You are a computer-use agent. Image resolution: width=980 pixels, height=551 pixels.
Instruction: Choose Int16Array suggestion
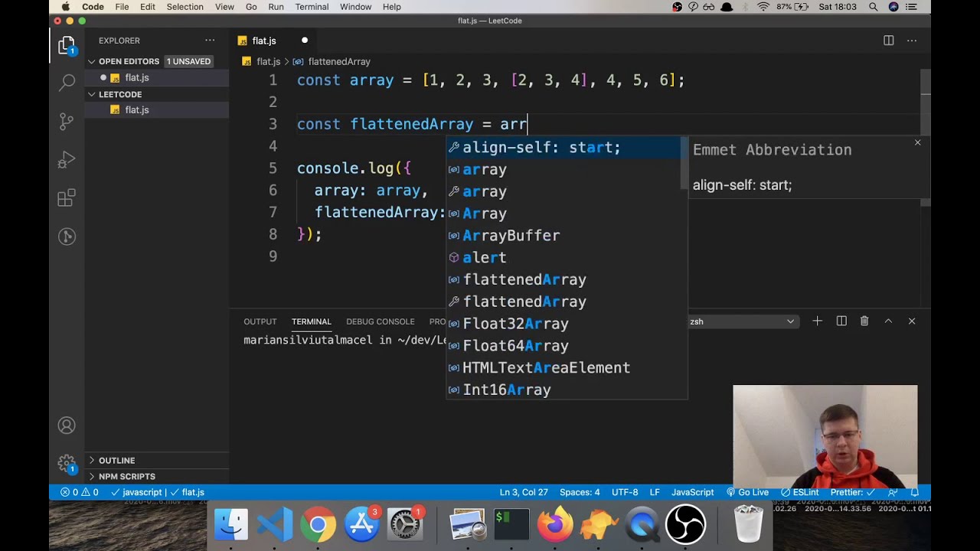[563, 390]
